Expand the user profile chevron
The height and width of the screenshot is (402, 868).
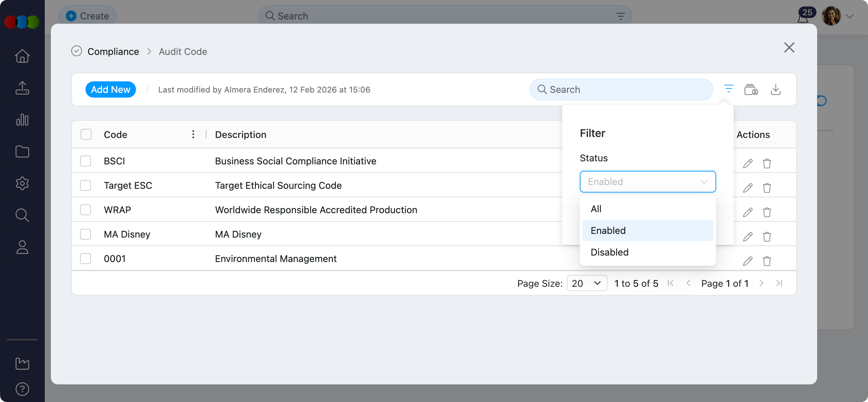849,16
